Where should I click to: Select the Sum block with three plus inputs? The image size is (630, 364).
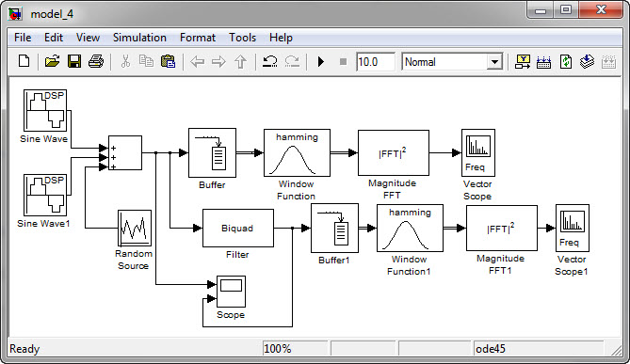[x=125, y=153]
